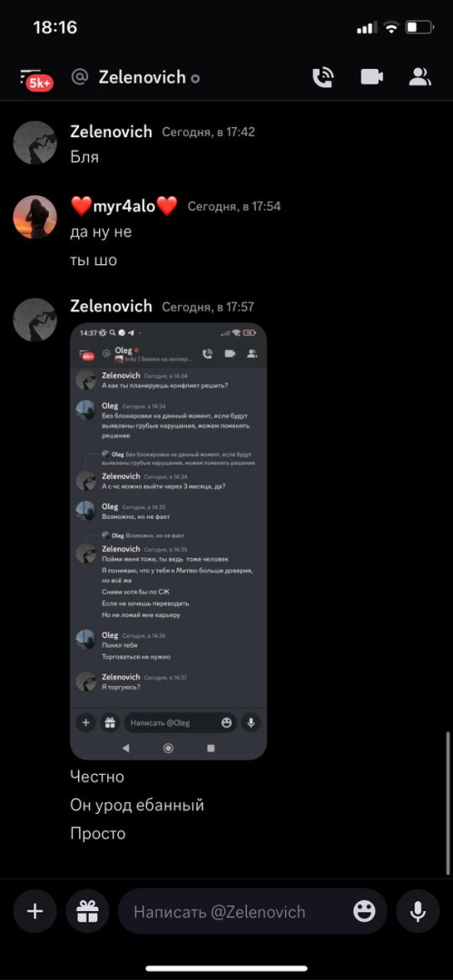Tap Zelenovich username on the 17:57 message
The height and width of the screenshot is (980, 453).
(x=111, y=306)
